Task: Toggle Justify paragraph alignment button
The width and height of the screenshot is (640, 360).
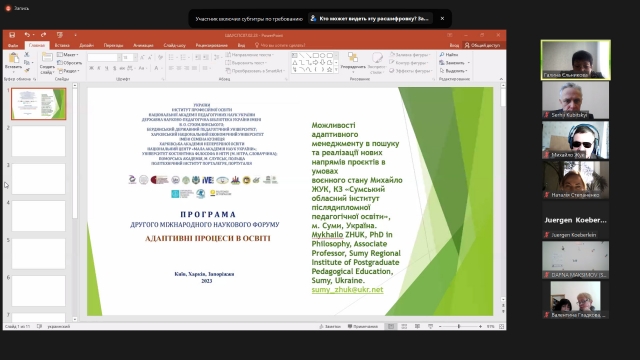Action: coord(194,68)
